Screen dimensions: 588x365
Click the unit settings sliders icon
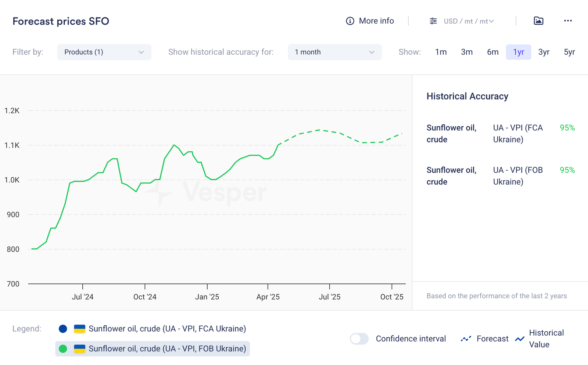pos(433,21)
